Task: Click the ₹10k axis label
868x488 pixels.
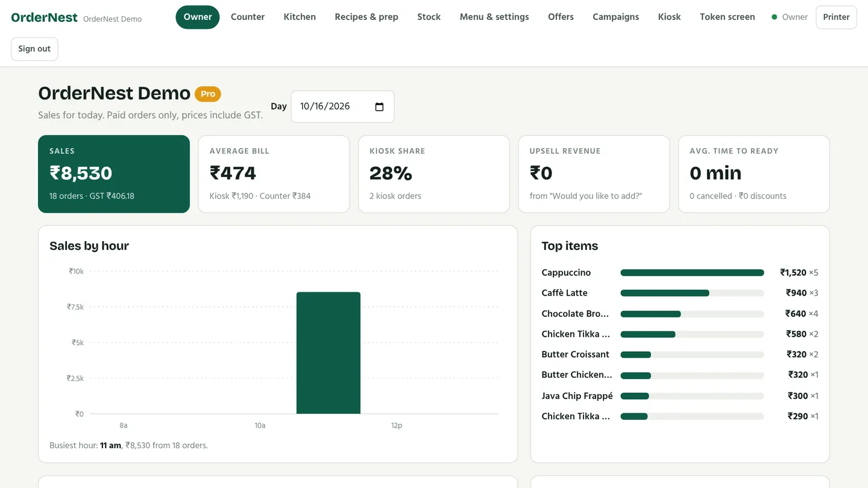Action: tap(76, 272)
